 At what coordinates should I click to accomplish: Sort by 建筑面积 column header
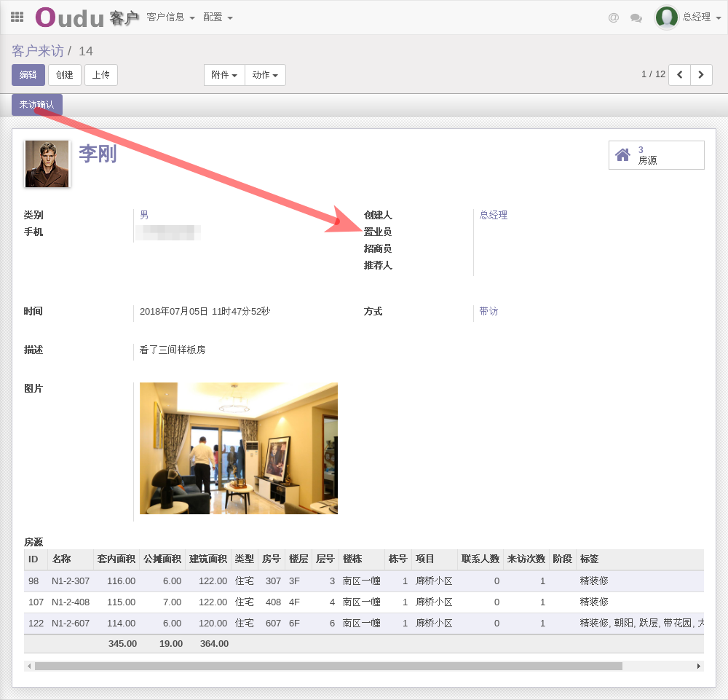208,559
